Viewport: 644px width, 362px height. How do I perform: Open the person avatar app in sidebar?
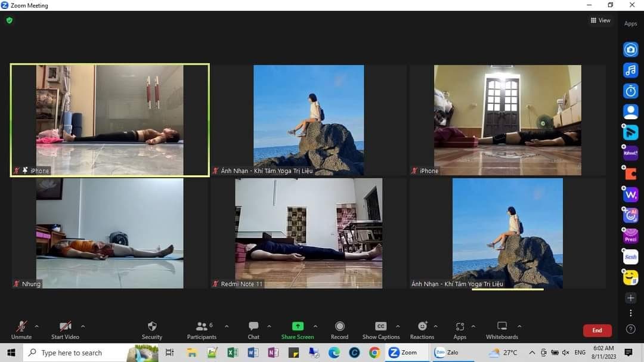tap(630, 112)
